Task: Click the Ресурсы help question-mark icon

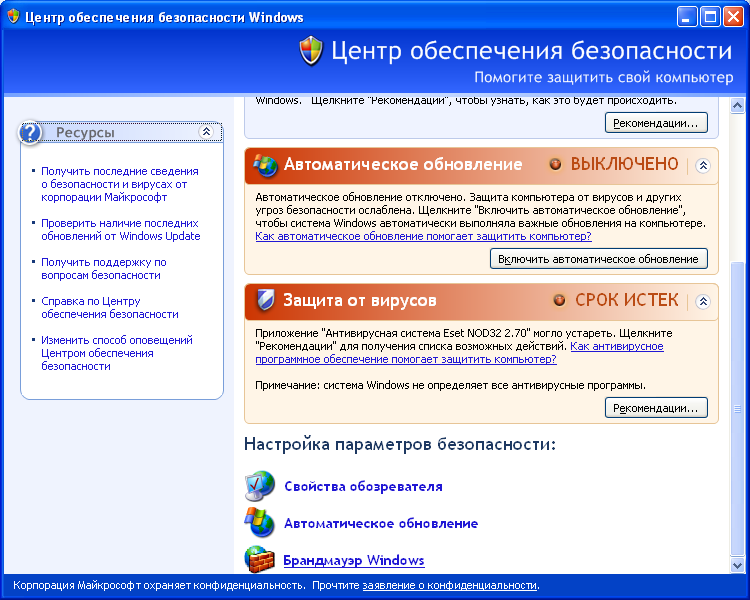Action: 30,133
